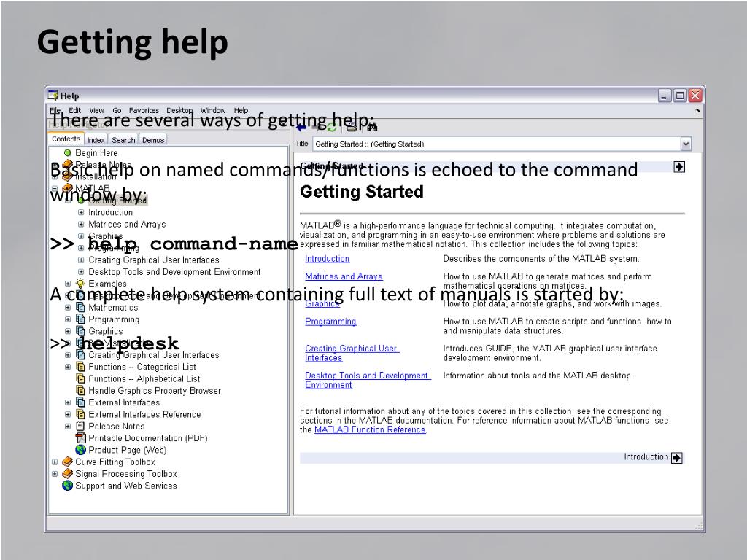This screenshot has width=747, height=560.
Task: Switch to the Search tab
Action: pos(123,140)
